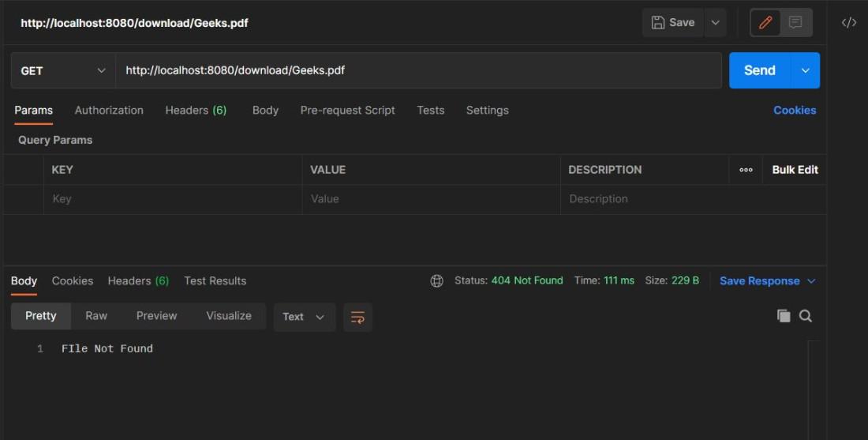Click the KEY column header
This screenshot has height=440, width=868.
pyautogui.click(x=62, y=170)
